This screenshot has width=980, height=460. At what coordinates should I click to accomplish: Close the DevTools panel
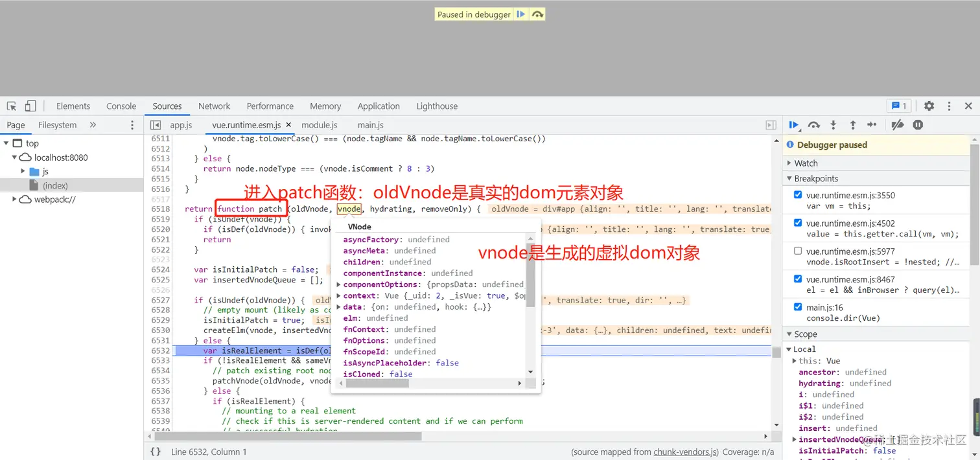coord(968,106)
